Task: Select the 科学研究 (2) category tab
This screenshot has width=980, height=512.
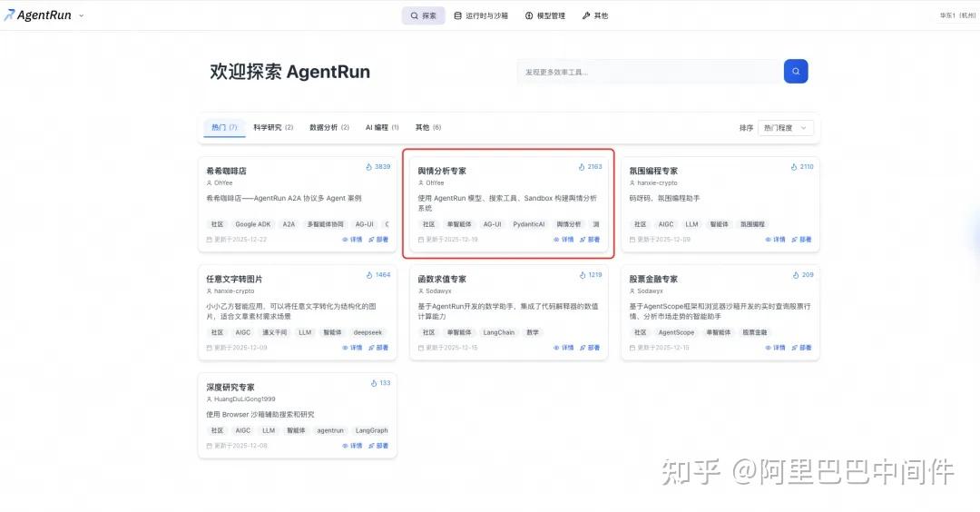Action: (273, 127)
